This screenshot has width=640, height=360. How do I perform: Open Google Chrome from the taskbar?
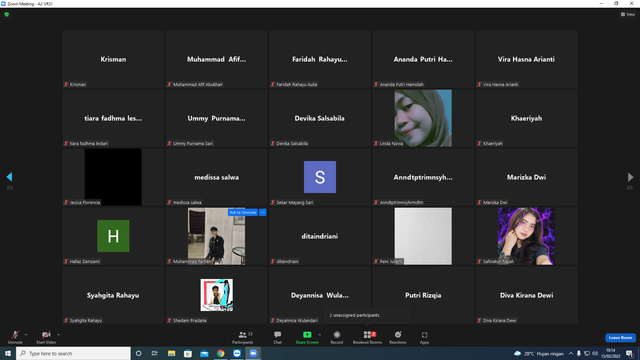click(x=220, y=353)
